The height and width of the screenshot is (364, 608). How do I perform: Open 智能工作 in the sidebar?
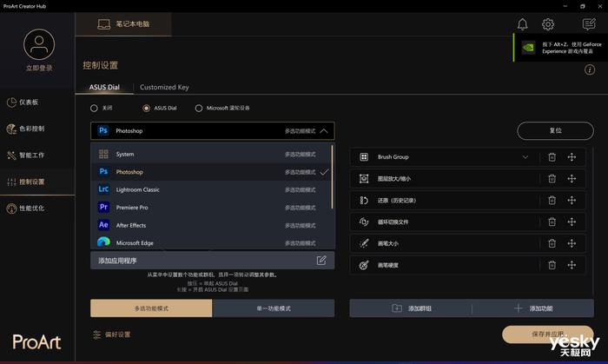click(x=37, y=155)
